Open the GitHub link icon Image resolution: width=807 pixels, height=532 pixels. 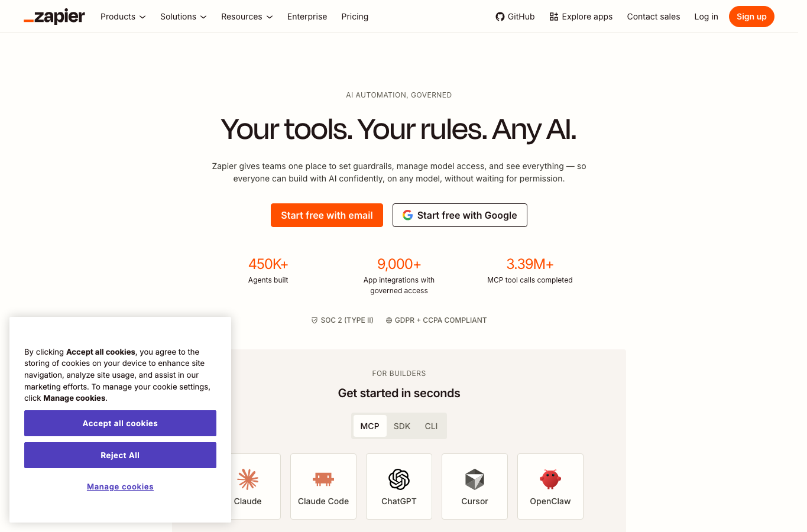[x=500, y=17]
